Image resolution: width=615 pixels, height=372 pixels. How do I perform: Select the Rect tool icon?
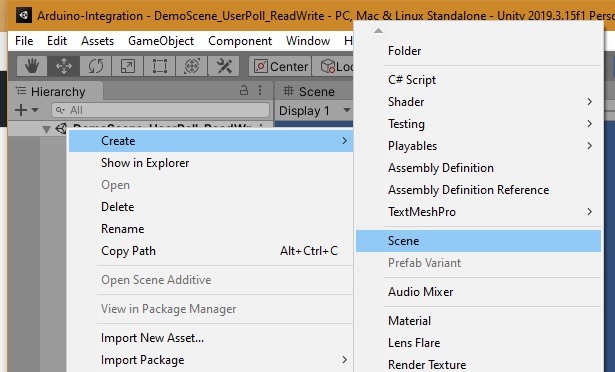tap(160, 66)
